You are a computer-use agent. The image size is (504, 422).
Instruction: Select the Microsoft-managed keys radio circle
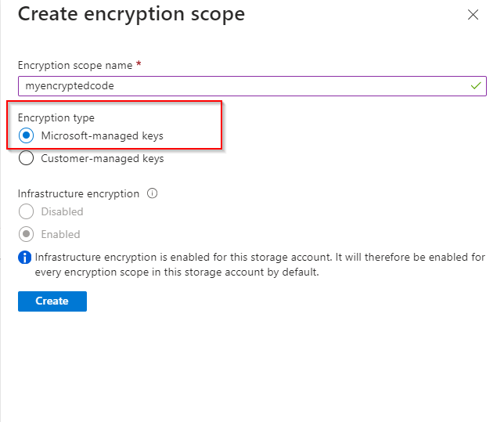tap(26, 135)
